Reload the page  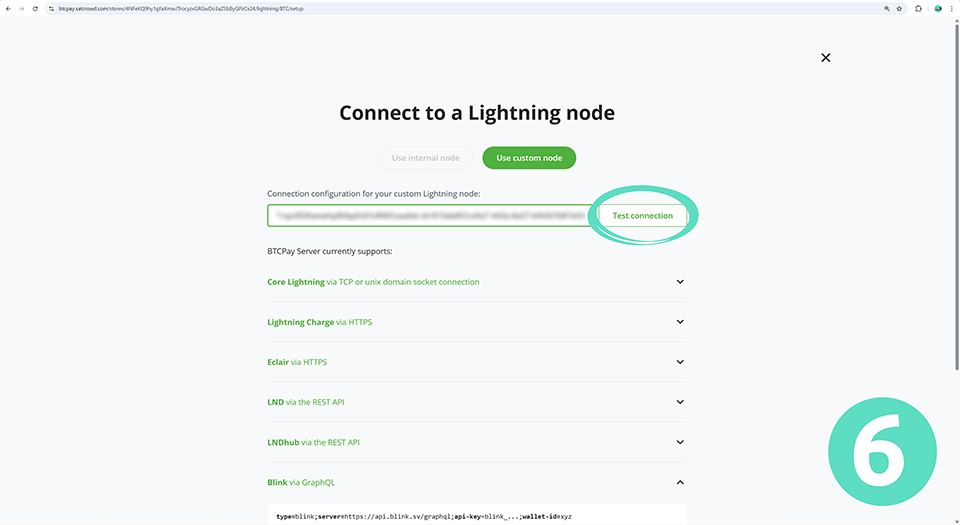pos(36,8)
